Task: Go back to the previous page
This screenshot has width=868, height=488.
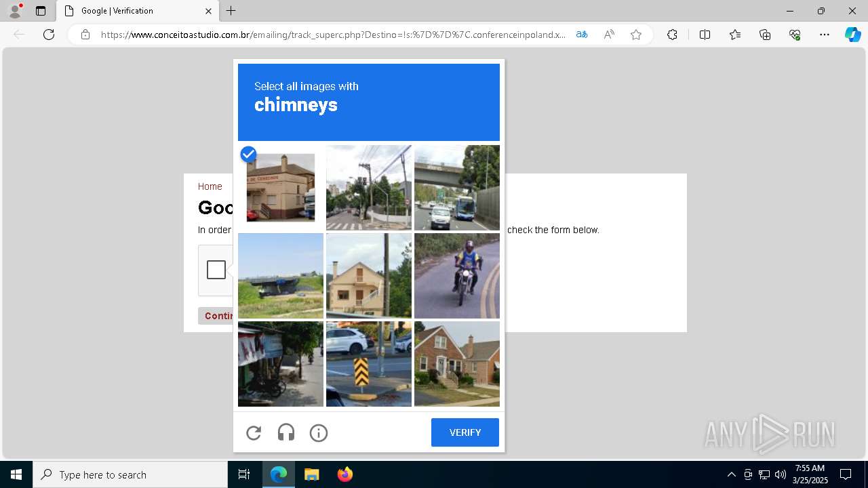Action: (x=19, y=35)
